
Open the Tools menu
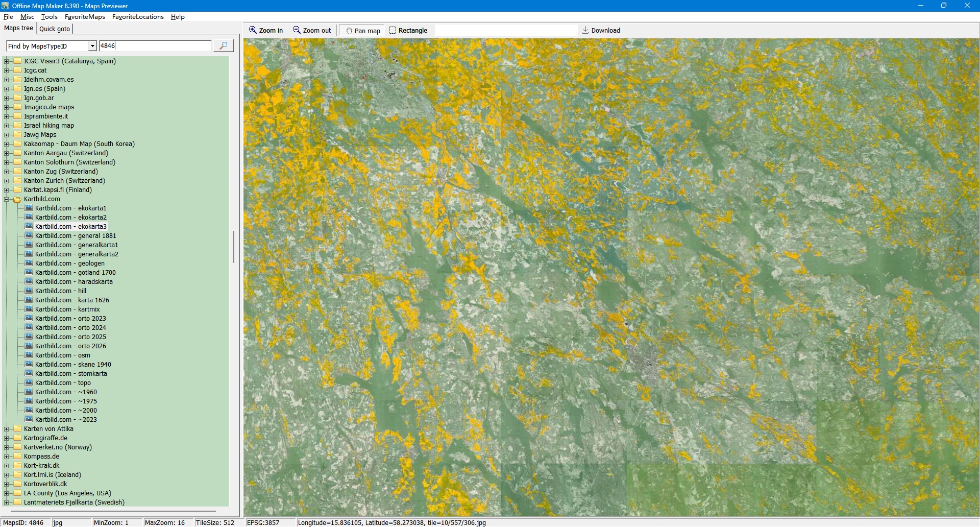[50, 17]
